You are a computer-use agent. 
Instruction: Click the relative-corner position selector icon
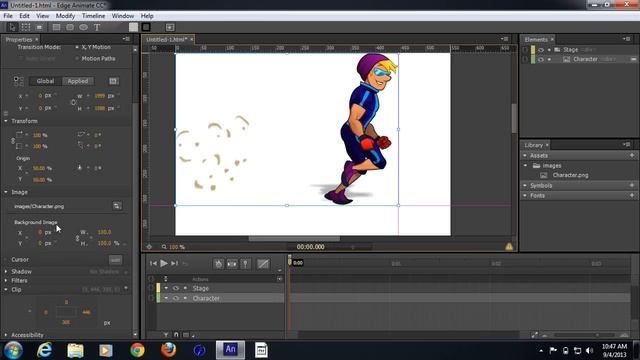[19, 81]
